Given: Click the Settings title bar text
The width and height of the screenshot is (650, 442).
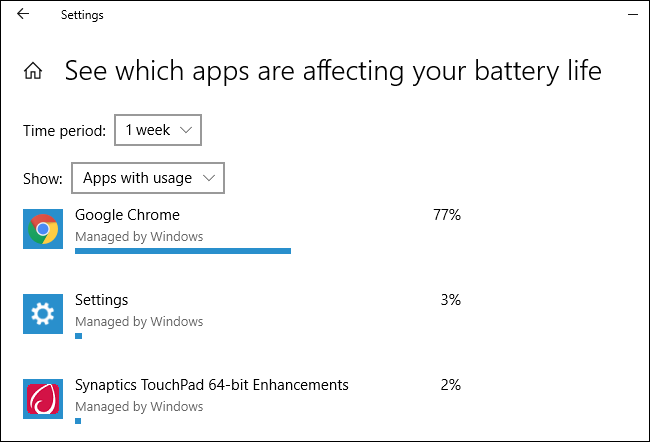Looking at the screenshot, I should click(82, 15).
